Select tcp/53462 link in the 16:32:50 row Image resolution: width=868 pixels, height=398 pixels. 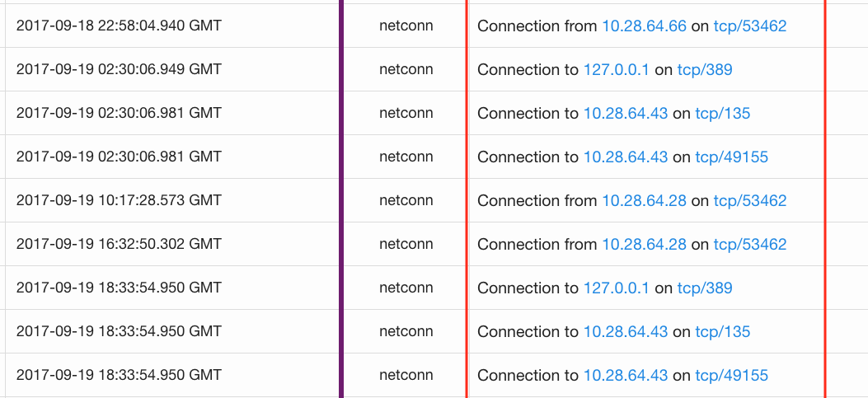coord(750,245)
